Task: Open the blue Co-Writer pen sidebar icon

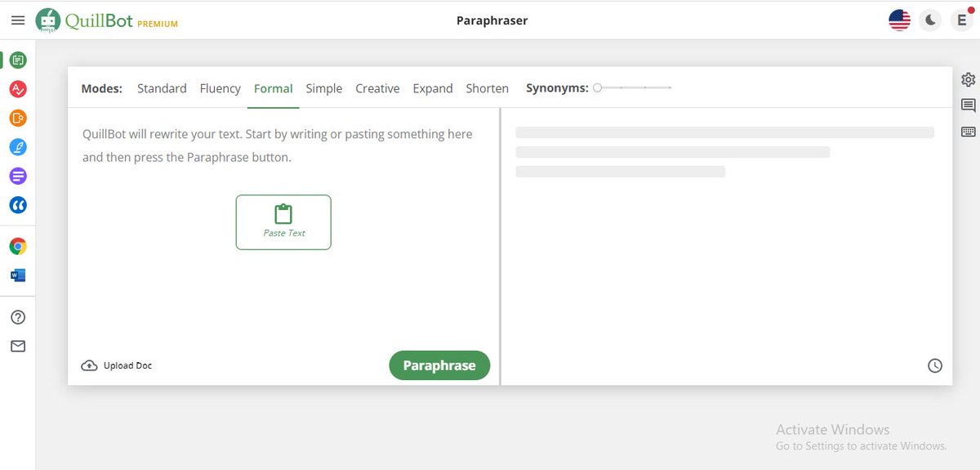Action: coord(18,147)
